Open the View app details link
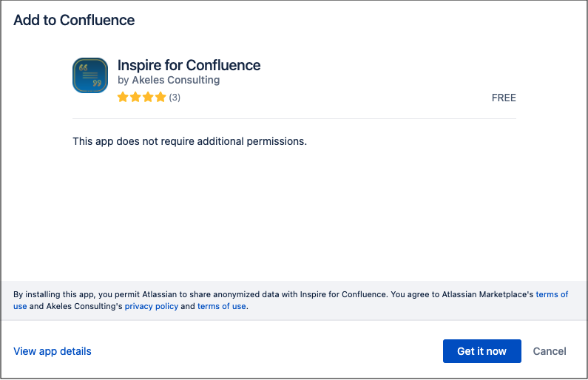This screenshot has height=380, width=588. tap(53, 351)
